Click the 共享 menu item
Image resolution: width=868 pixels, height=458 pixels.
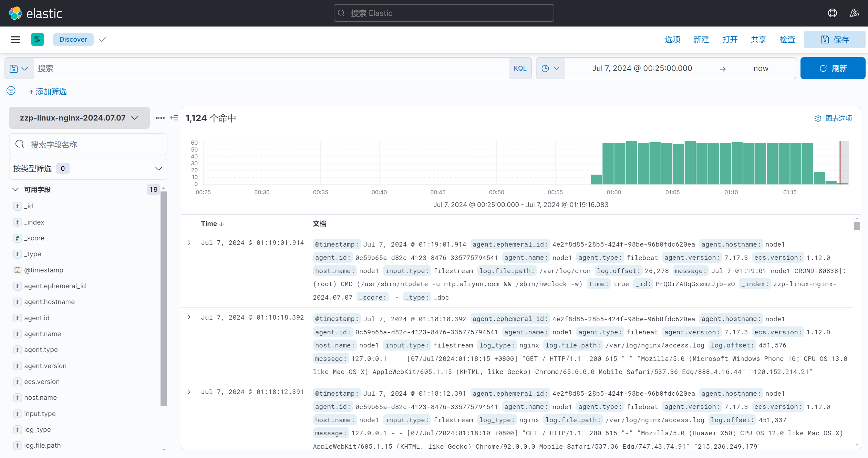coord(758,40)
